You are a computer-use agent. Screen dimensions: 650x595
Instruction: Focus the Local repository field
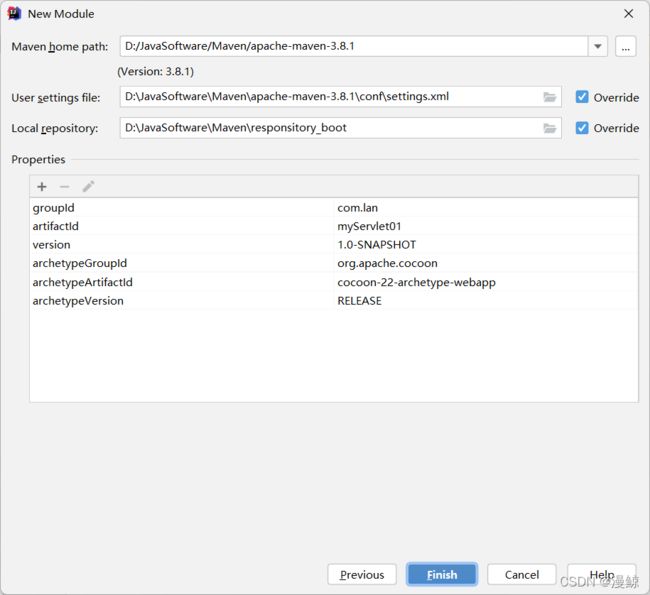(341, 128)
